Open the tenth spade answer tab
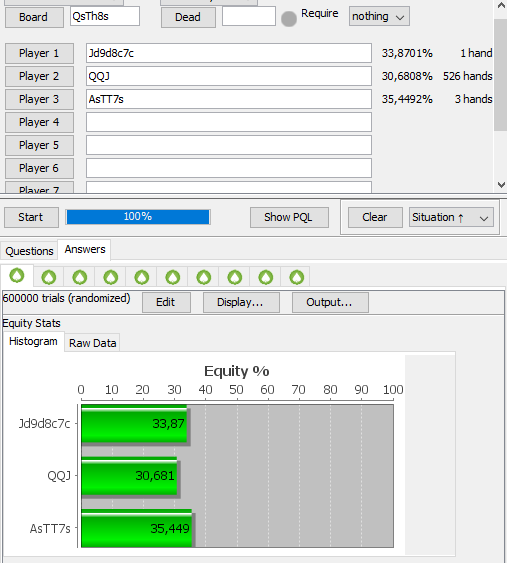This screenshot has height=563, width=507. (297, 277)
